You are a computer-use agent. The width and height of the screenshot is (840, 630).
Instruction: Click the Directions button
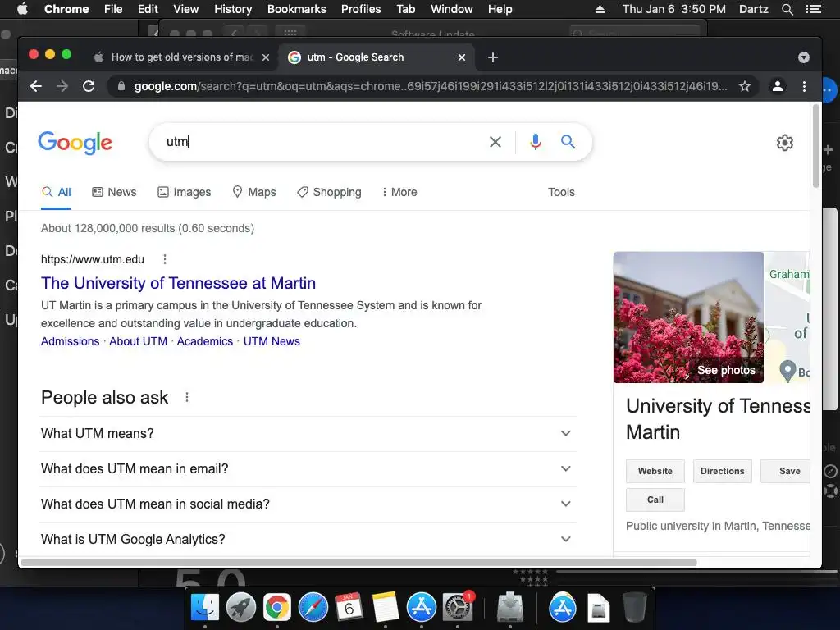(x=722, y=472)
